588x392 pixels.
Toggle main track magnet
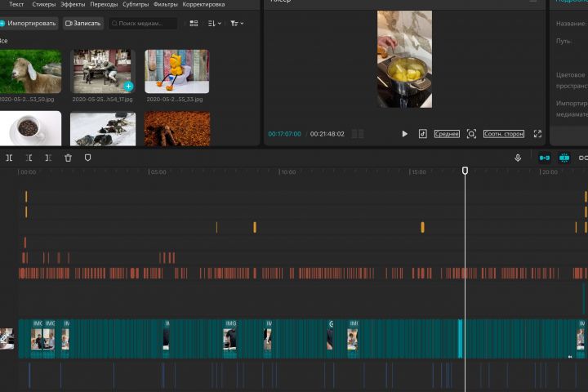545,158
